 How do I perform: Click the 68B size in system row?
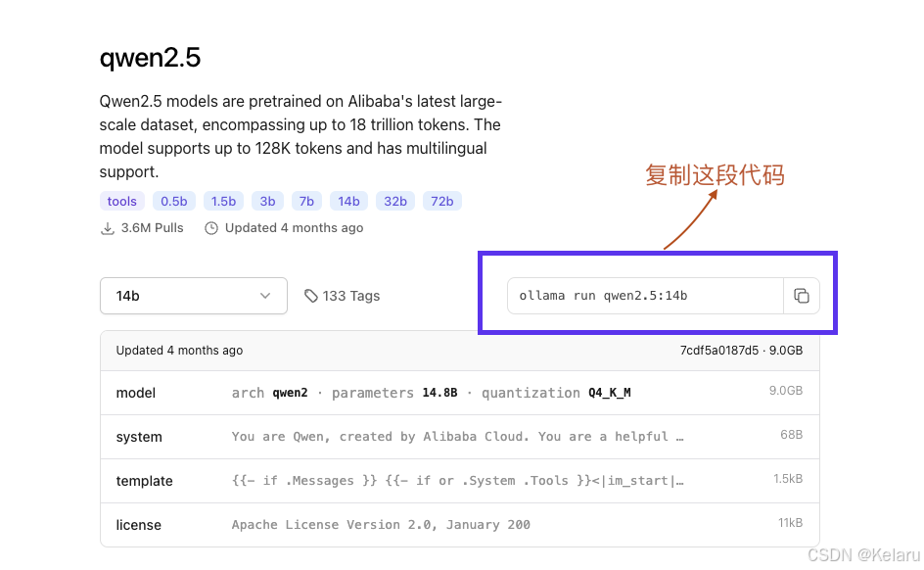(792, 435)
